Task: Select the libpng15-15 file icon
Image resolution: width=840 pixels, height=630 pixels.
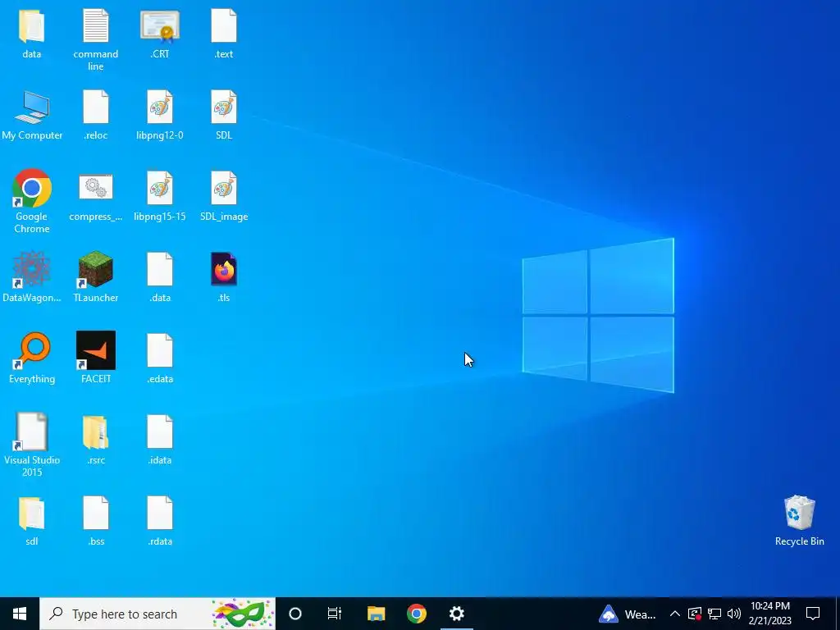Action: pyautogui.click(x=160, y=188)
